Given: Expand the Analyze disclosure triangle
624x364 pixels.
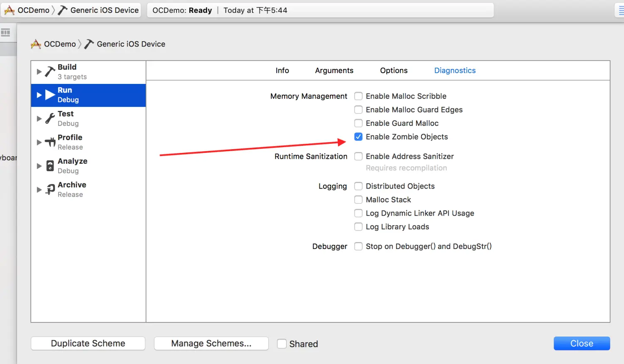Looking at the screenshot, I should (x=39, y=166).
